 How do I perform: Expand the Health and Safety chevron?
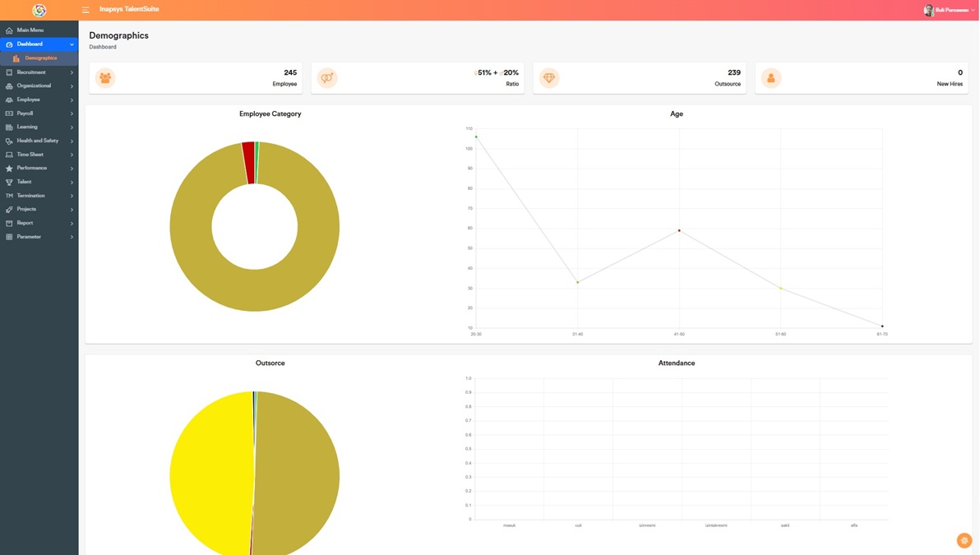click(72, 141)
